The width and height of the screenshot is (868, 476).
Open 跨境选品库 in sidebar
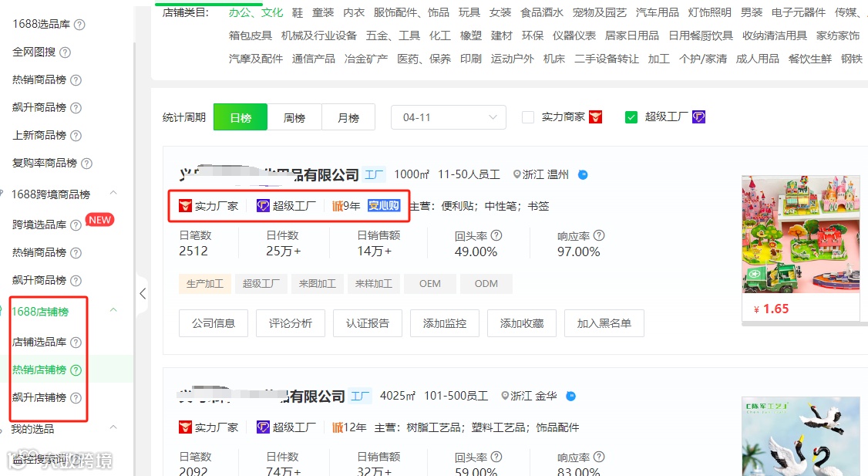pyautogui.click(x=39, y=224)
